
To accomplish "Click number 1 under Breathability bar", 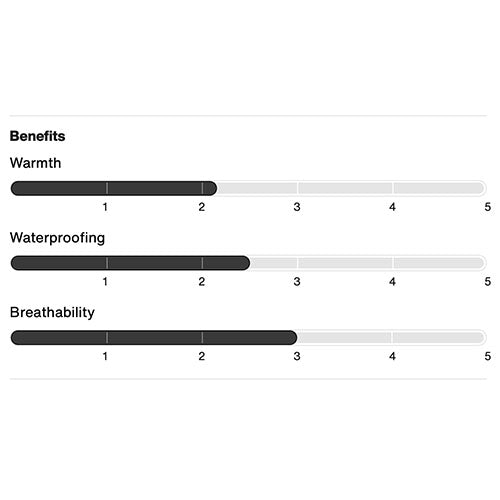I will (105, 356).
